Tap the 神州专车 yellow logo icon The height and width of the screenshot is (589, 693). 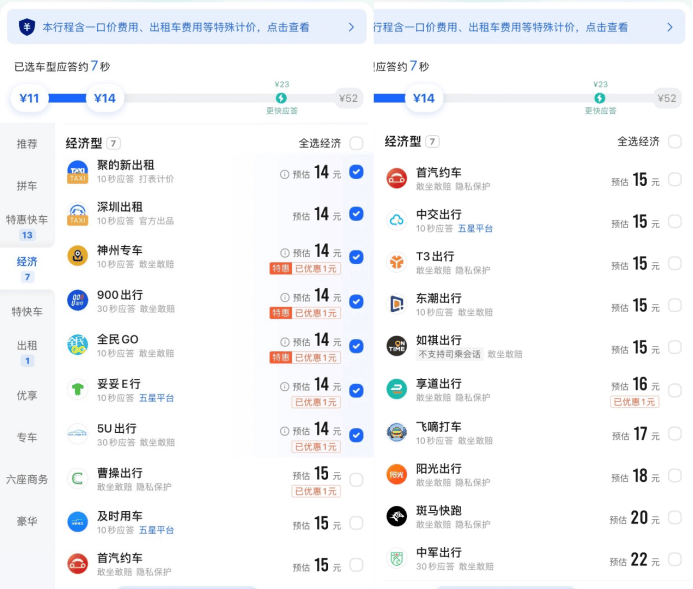(x=77, y=256)
